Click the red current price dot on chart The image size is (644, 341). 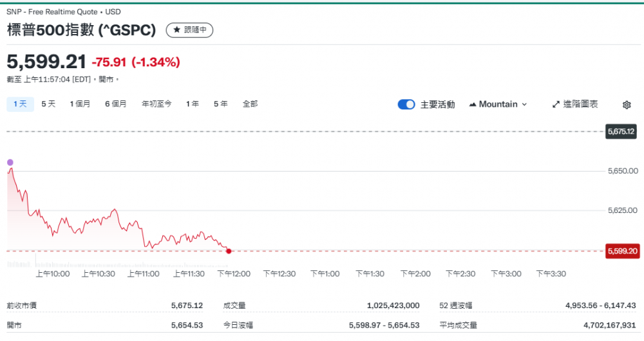point(229,251)
